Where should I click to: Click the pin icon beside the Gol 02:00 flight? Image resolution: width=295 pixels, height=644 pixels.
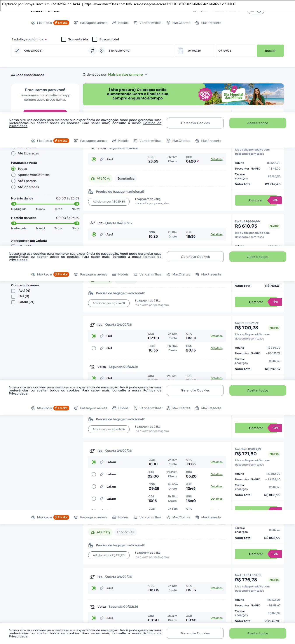pyautogui.click(x=102, y=336)
